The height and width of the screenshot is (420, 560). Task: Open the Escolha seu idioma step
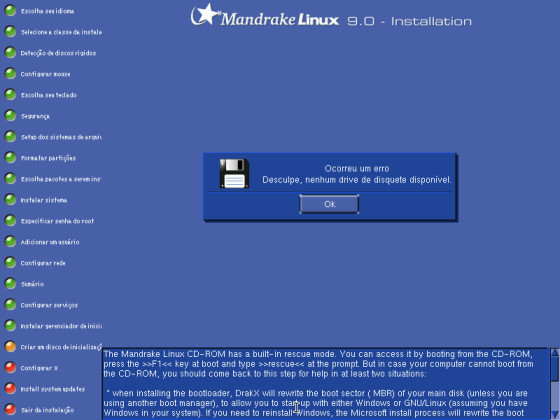(x=48, y=11)
